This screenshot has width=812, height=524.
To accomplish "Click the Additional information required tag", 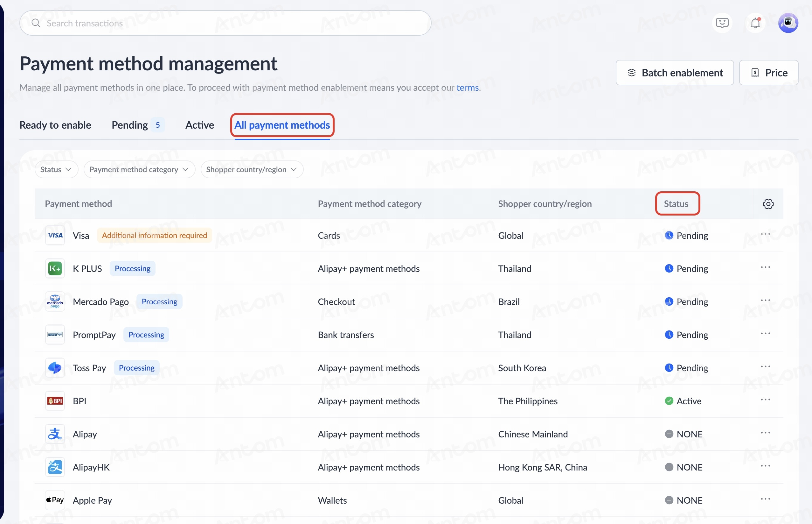I will click(x=154, y=235).
